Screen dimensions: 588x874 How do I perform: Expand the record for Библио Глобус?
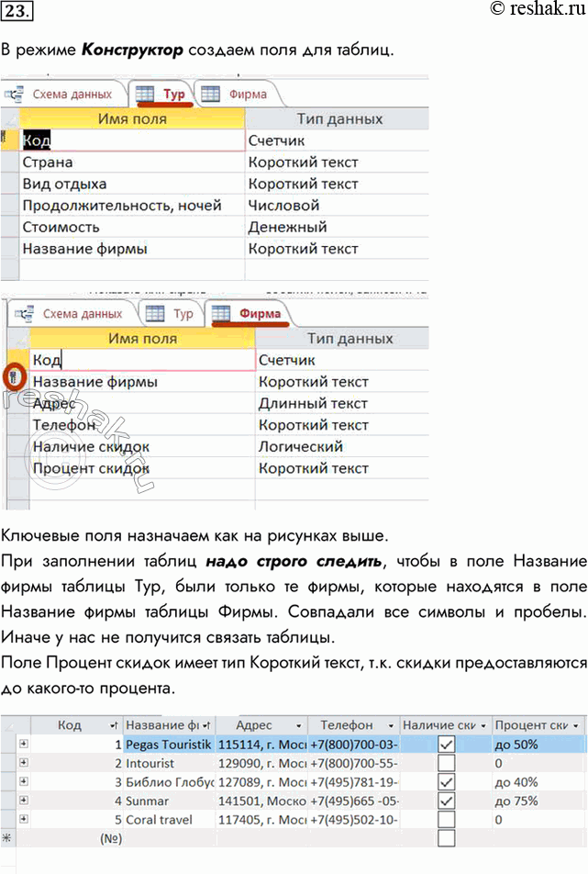[x=23, y=781]
